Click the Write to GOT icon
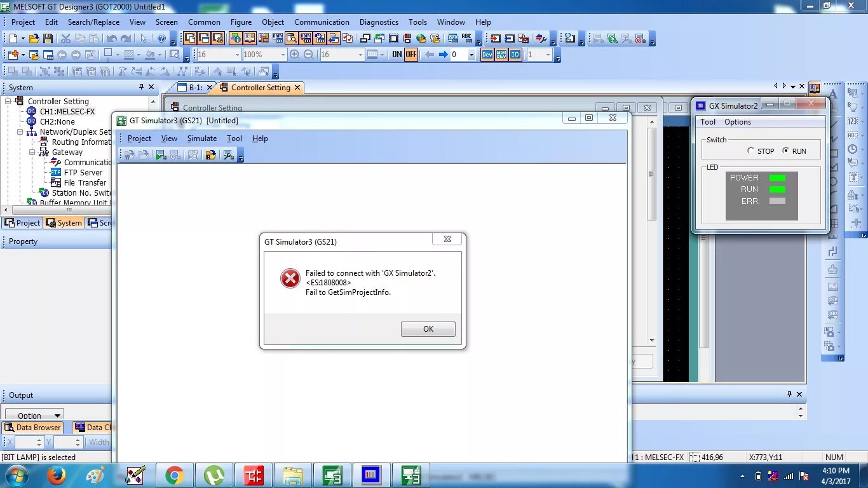The image size is (868, 488). [496, 39]
